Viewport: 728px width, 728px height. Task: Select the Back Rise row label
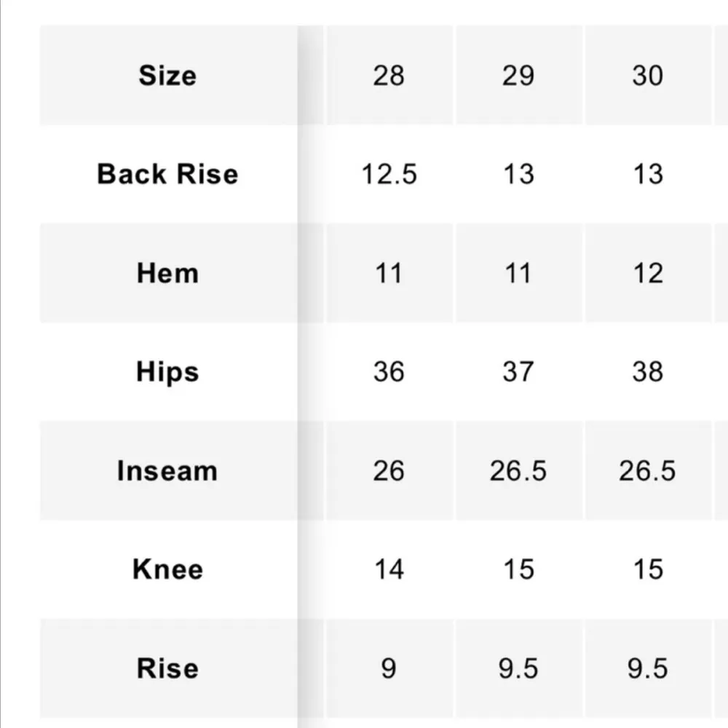click(x=167, y=175)
